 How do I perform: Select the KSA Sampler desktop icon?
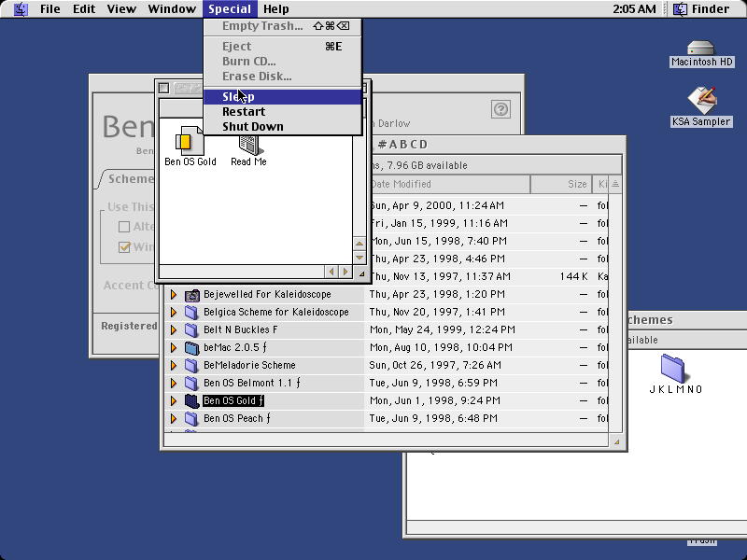(x=701, y=100)
